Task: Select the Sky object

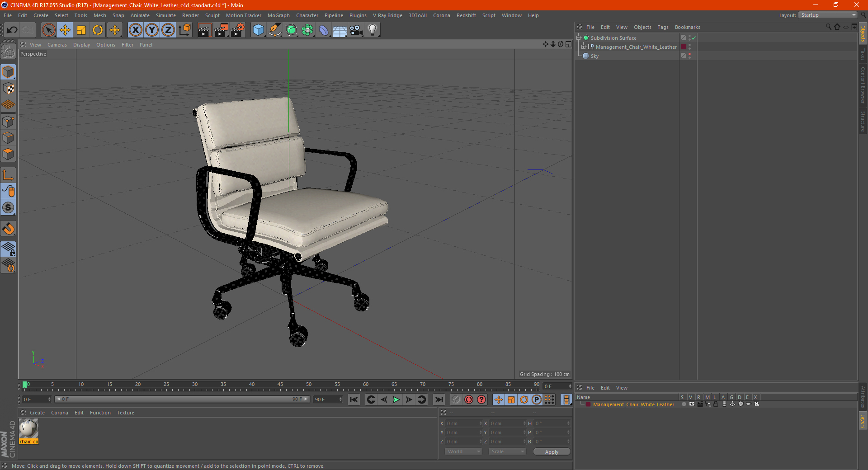Action: (x=594, y=56)
